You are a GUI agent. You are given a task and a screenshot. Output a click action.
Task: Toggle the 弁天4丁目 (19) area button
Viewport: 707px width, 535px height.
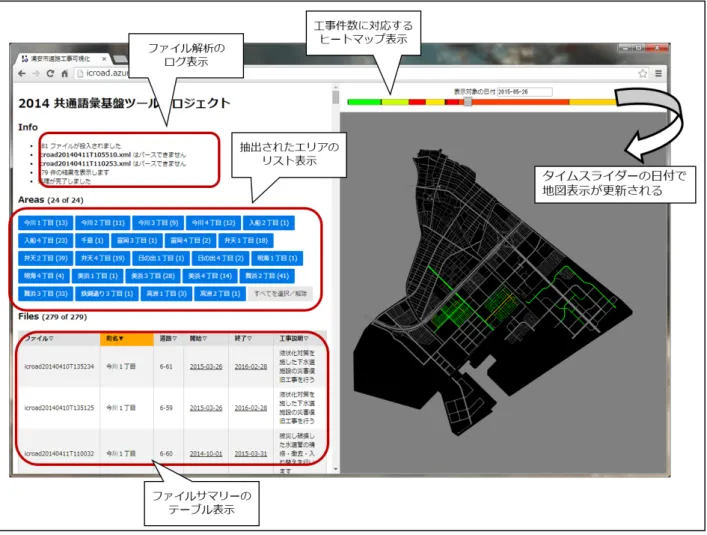pos(103,258)
